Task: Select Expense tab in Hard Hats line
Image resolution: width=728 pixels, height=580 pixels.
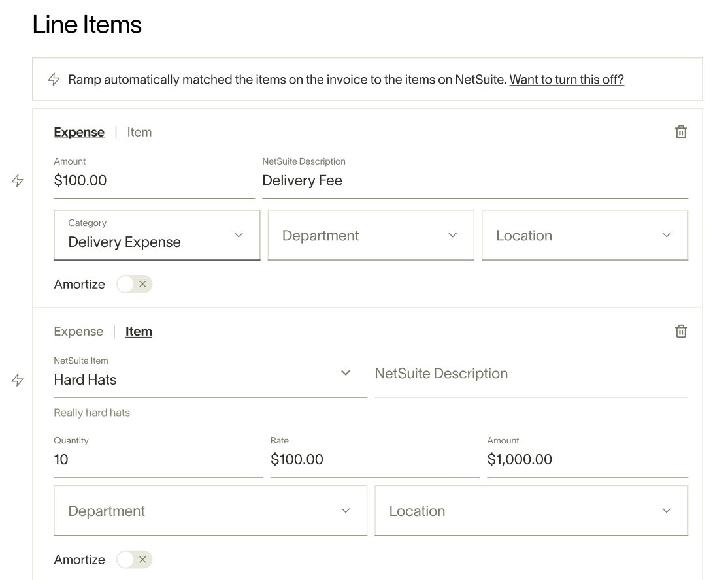Action: [x=78, y=332]
